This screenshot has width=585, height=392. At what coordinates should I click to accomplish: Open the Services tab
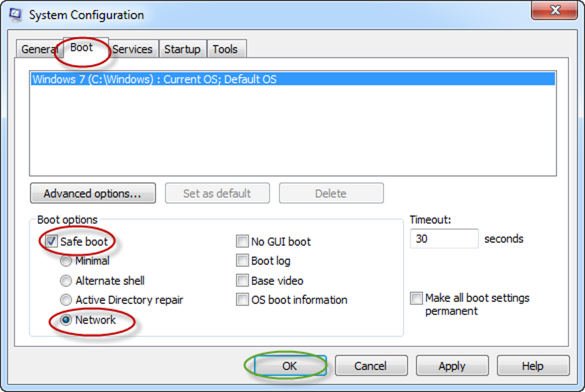133,49
